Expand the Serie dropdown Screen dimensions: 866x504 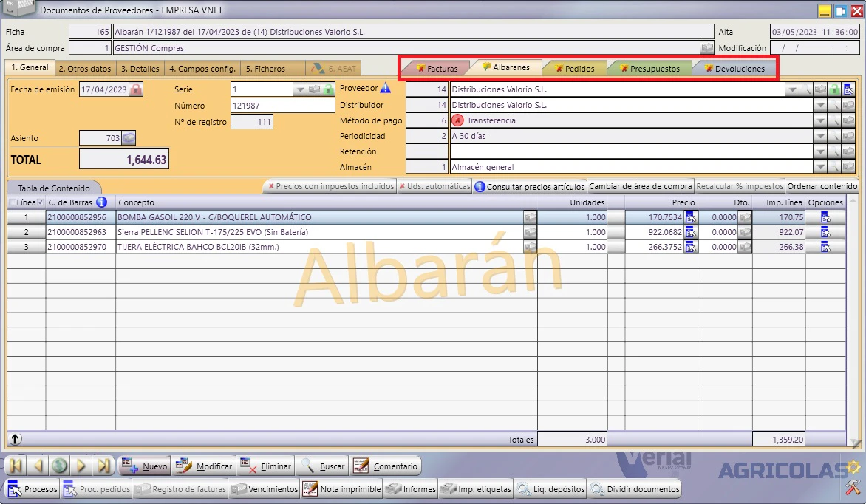click(x=300, y=89)
